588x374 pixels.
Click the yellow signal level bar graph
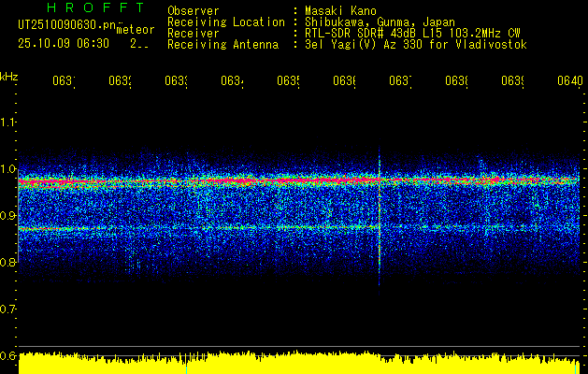(x=299, y=363)
